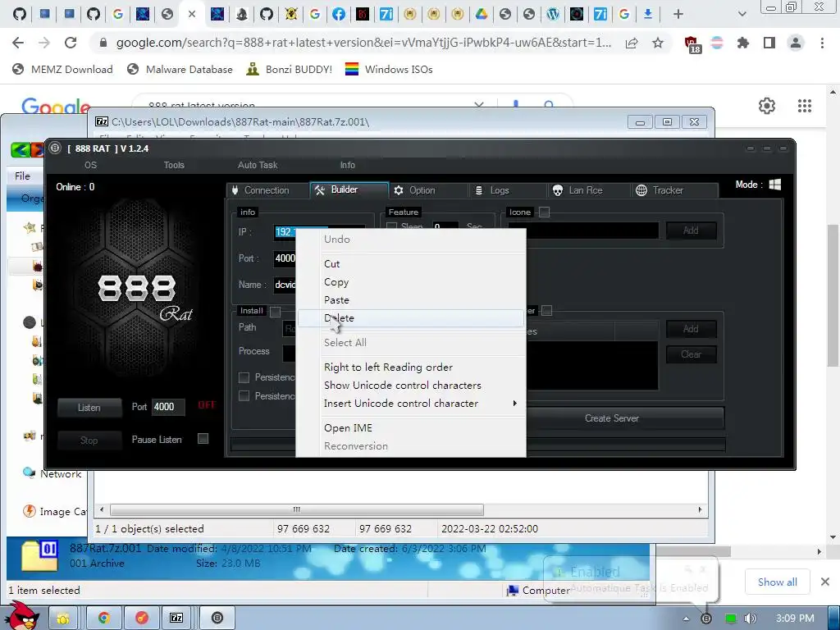Click the Listen button
The height and width of the screenshot is (630, 840).
tap(89, 408)
